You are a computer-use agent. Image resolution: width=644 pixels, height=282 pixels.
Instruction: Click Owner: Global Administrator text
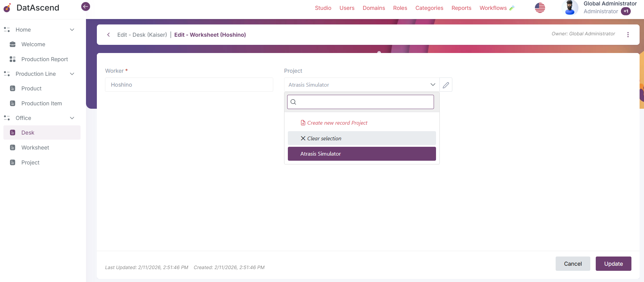coord(583,34)
